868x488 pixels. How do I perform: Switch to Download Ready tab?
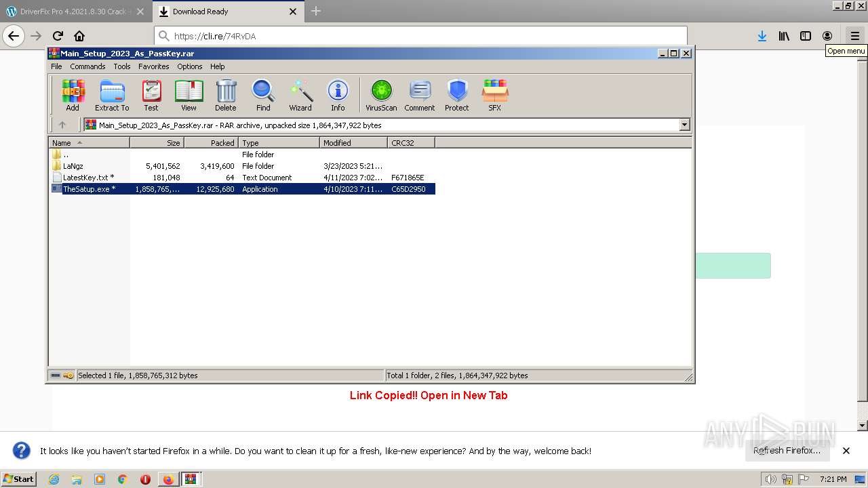pos(228,12)
